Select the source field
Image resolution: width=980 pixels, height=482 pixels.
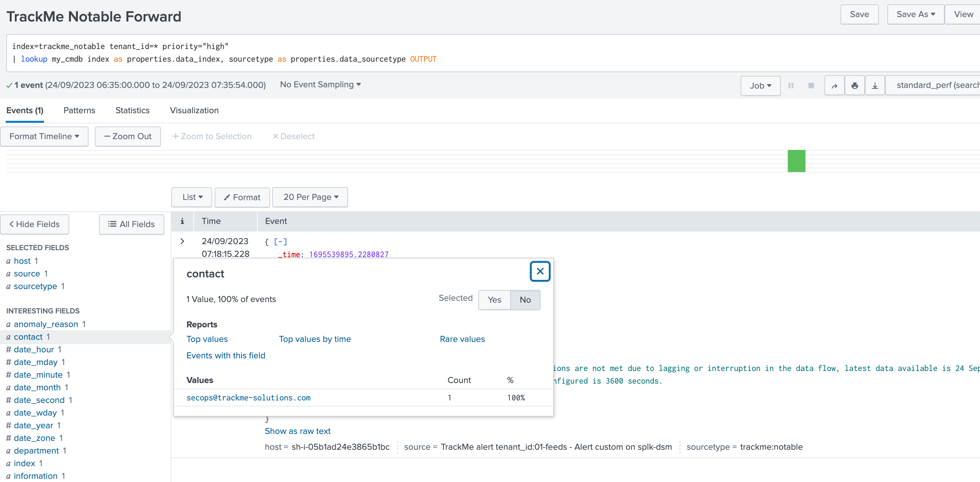[x=27, y=273]
